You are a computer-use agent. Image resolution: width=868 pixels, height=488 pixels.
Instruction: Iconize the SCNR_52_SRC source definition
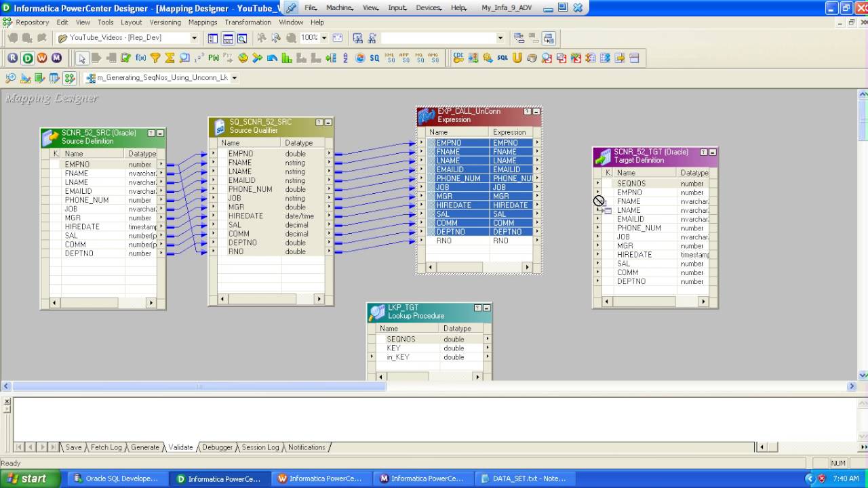point(160,134)
